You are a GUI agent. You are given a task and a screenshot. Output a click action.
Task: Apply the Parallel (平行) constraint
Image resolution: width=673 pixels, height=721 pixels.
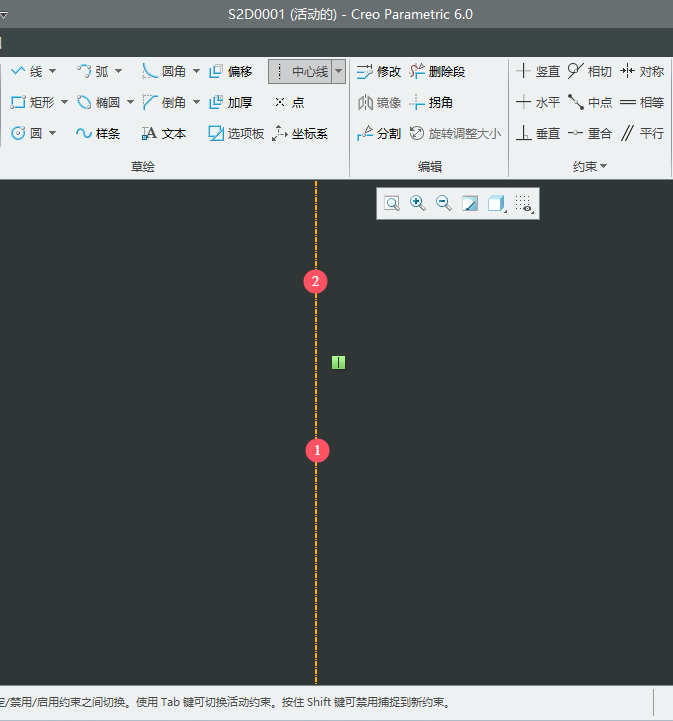(x=642, y=133)
